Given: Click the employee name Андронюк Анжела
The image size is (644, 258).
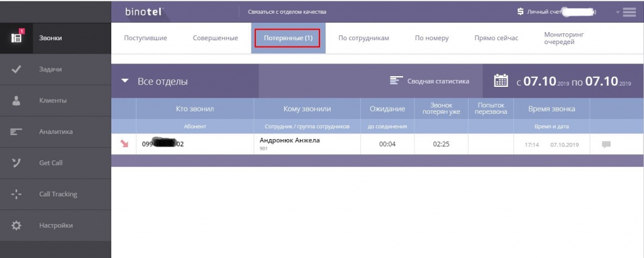Looking at the screenshot, I should [289, 140].
